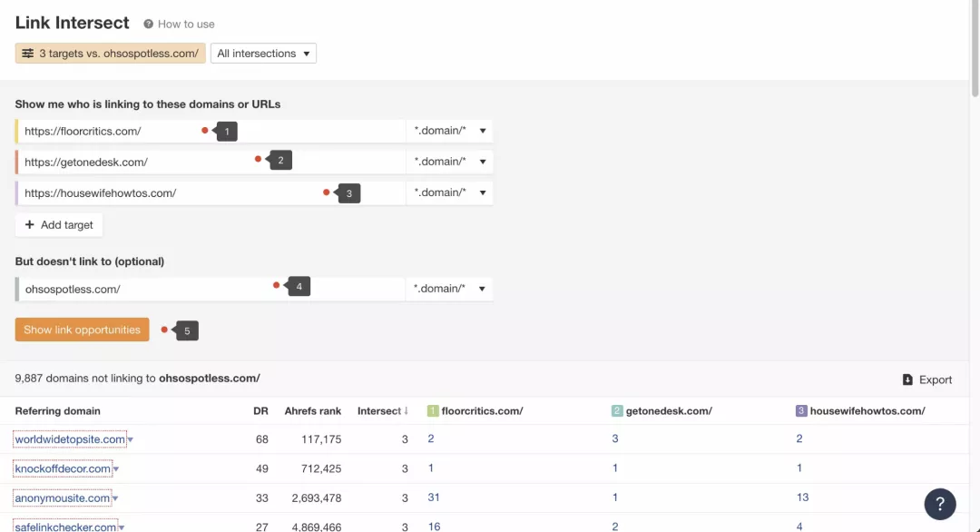Click housewifehowtos.com count 4 for safelinkchecker.com

[799, 527]
